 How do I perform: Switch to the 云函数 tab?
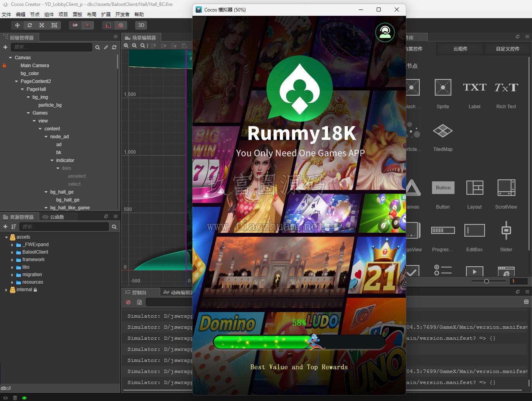[53, 217]
